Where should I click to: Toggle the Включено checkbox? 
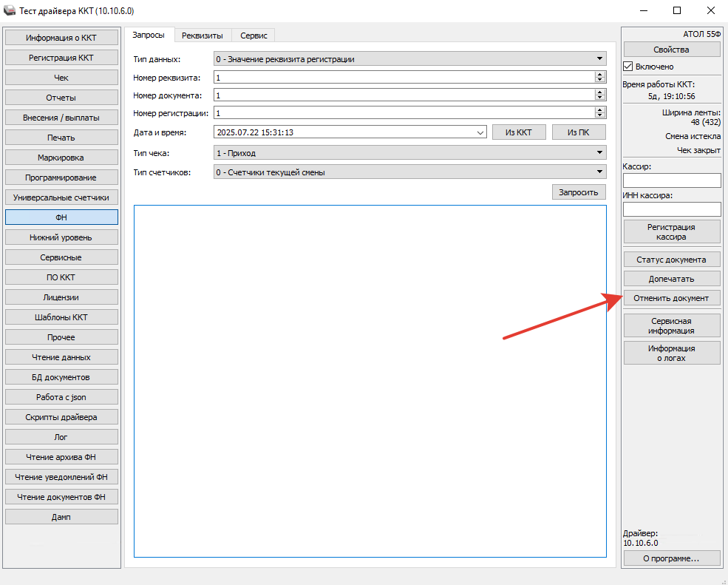[629, 67]
